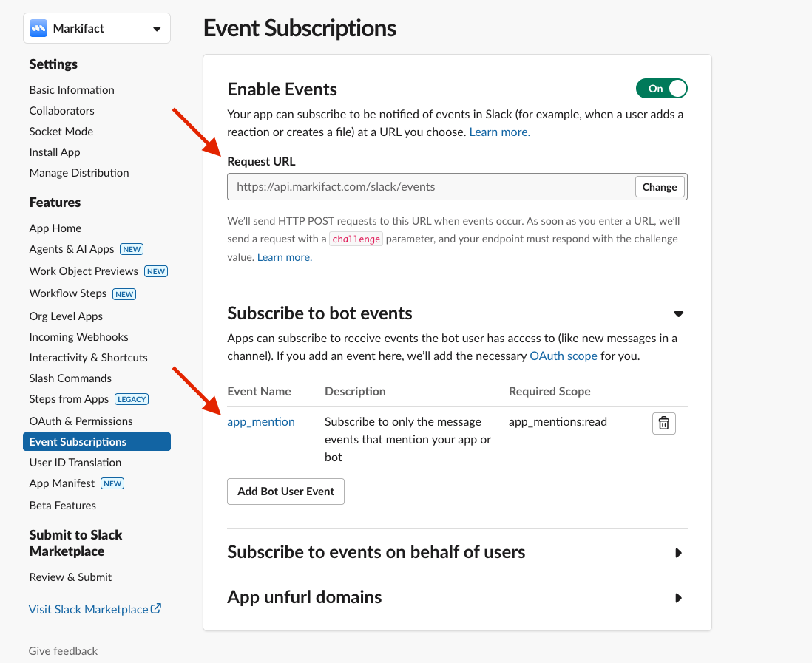This screenshot has height=663, width=812.
Task: Collapse the Subscribe to bot events section
Action: pos(678,313)
